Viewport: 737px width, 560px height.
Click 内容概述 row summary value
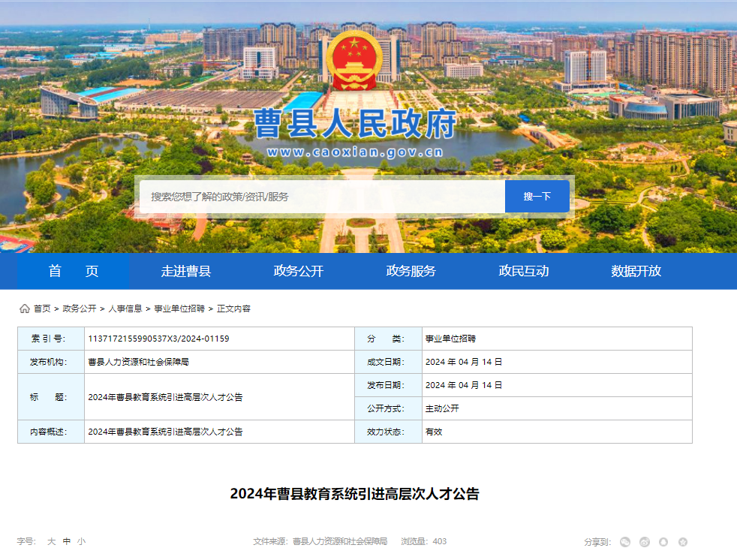(x=165, y=432)
